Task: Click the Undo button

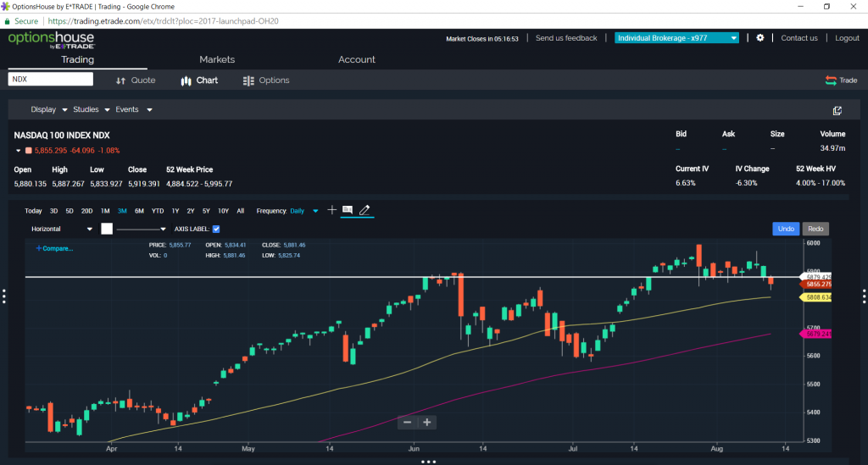Action: [x=786, y=229]
